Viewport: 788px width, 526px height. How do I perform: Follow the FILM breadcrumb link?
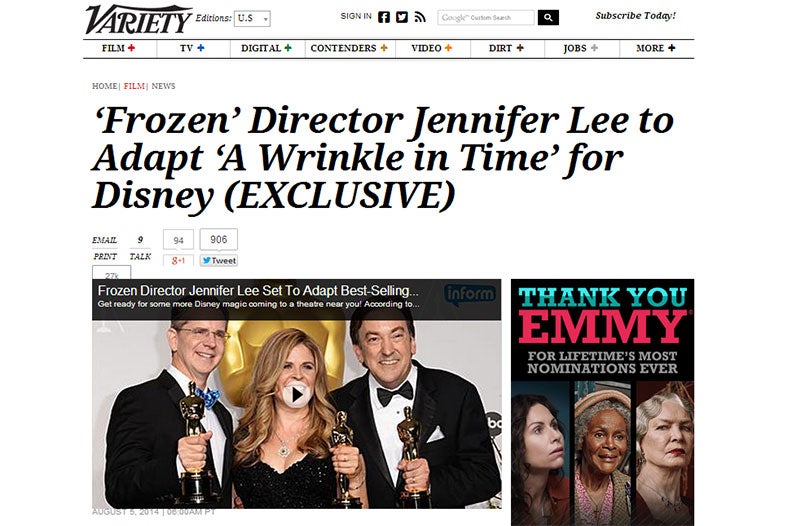(x=134, y=86)
